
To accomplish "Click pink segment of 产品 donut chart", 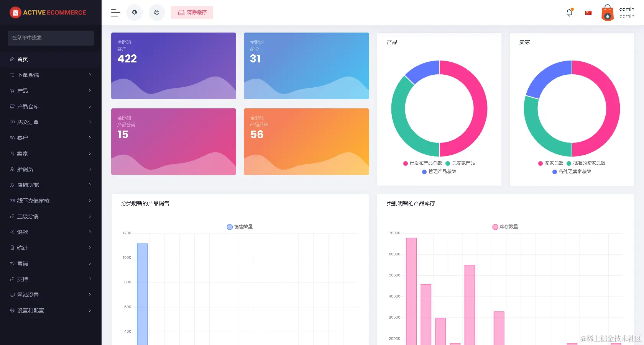I will click(480, 108).
